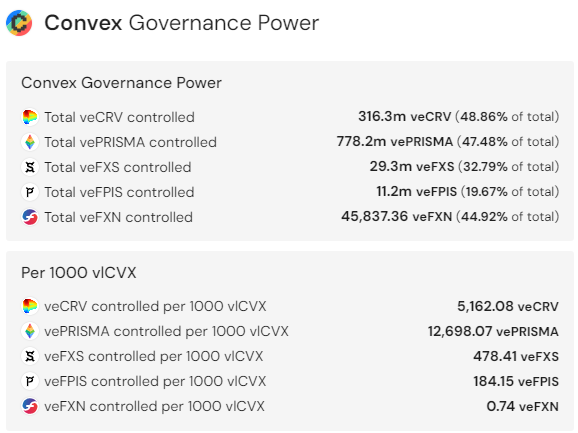Click Curve icon next to veCRV per 1000 vlCVX

click(x=30, y=306)
